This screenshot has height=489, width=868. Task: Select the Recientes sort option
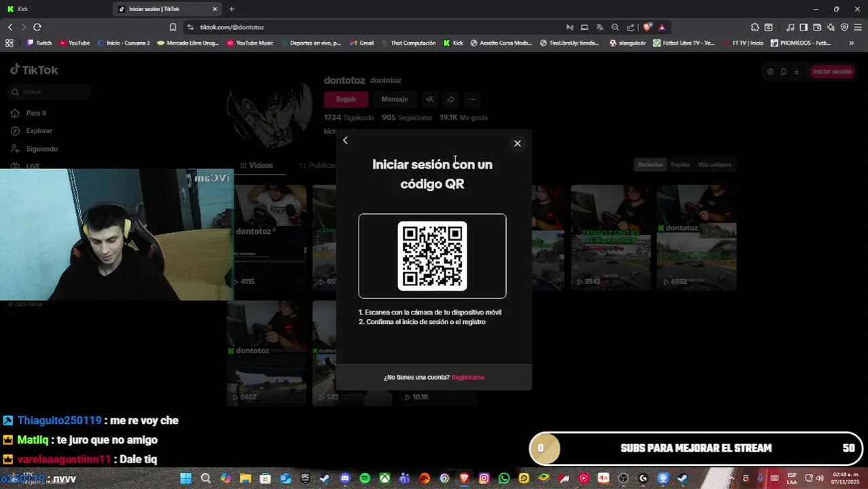click(x=650, y=165)
